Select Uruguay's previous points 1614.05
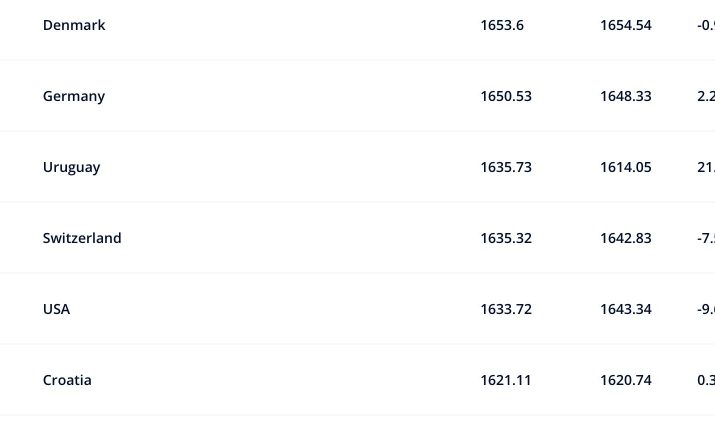Image resolution: width=715 pixels, height=429 pixels. (626, 167)
